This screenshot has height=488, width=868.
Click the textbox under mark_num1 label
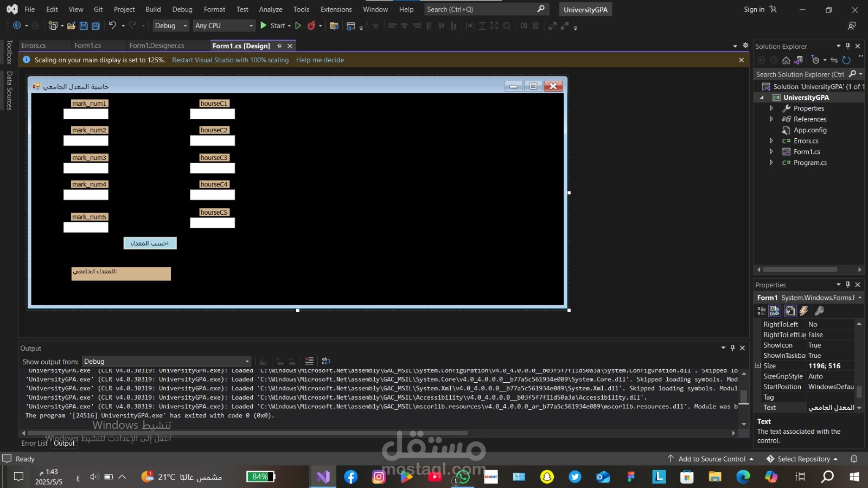pyautogui.click(x=86, y=114)
